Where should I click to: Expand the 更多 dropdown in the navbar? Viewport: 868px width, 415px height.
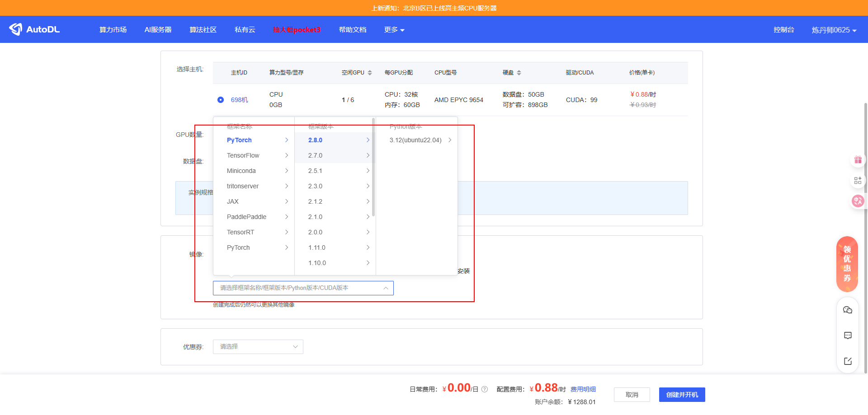coord(394,29)
